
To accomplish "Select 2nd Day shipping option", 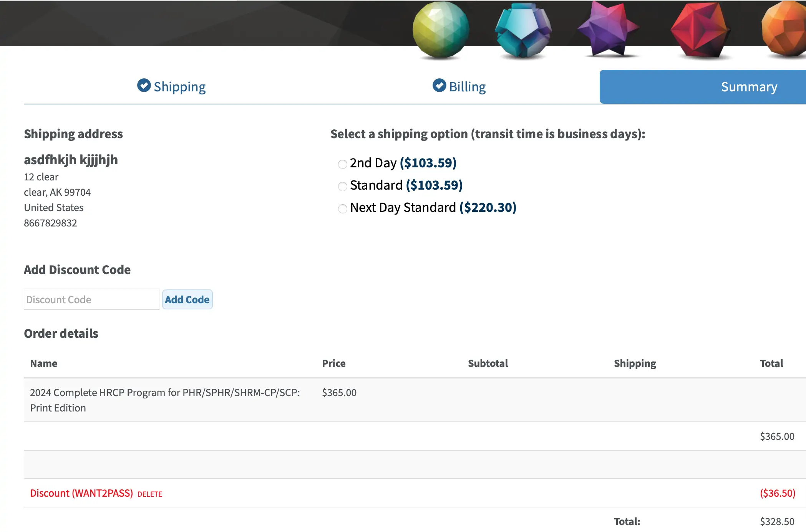I will (342, 164).
